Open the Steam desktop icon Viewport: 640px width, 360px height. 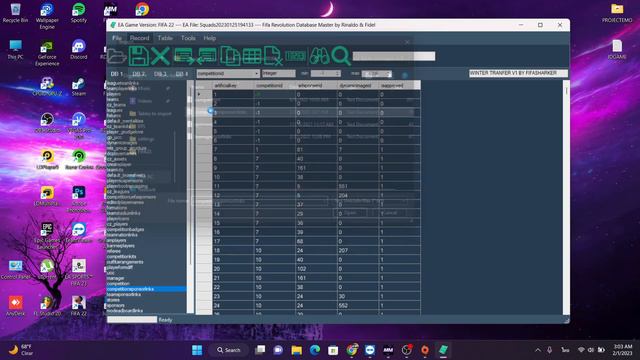tap(79, 87)
